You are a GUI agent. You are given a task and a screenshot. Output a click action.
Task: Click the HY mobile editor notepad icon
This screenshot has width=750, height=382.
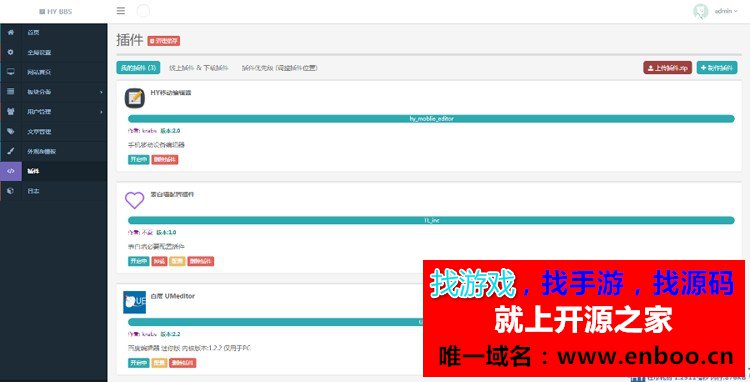pyautogui.click(x=135, y=98)
